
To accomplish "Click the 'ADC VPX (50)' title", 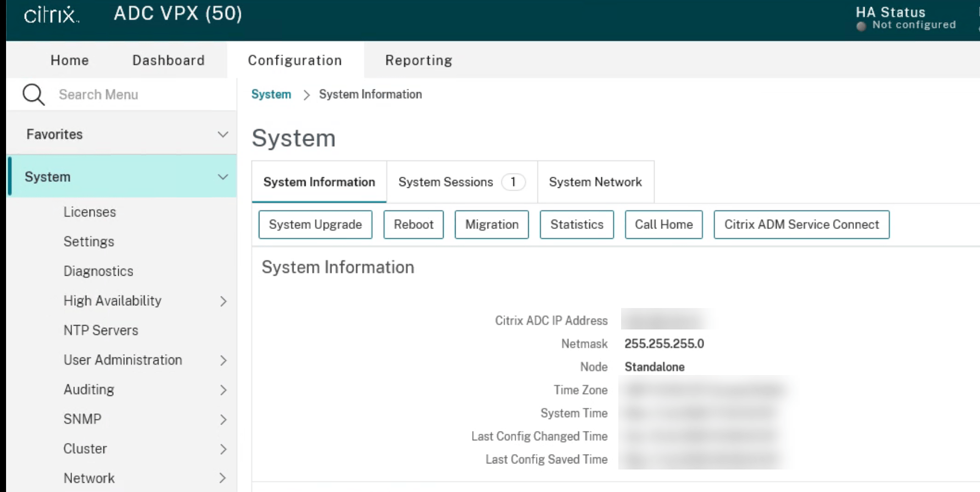I will pos(178,14).
